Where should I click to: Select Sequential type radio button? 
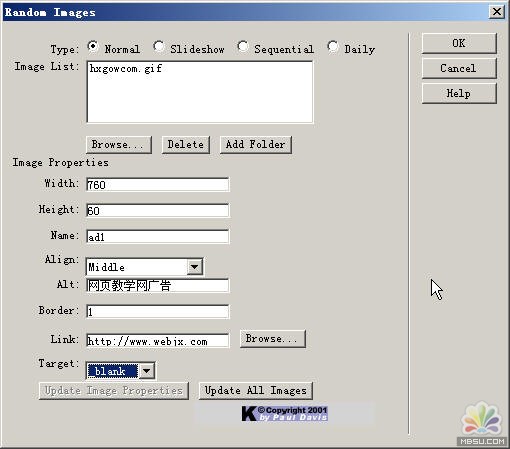[x=243, y=47]
